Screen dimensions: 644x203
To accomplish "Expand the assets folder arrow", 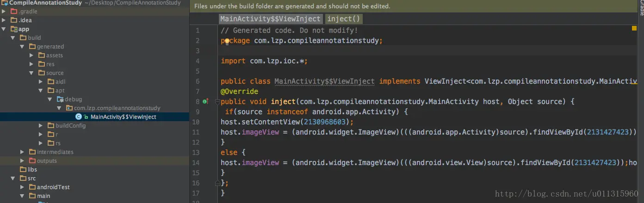I will (31, 55).
